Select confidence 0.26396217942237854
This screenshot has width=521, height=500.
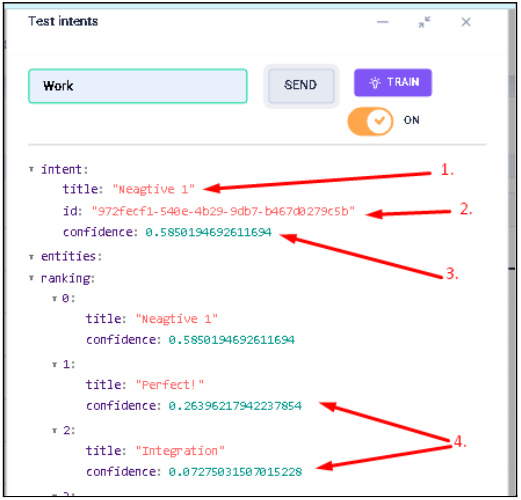235,406
